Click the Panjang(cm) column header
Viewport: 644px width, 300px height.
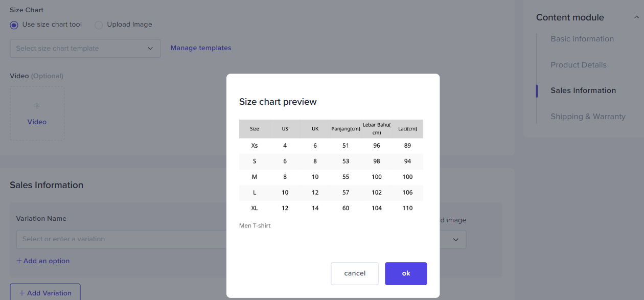(x=346, y=129)
